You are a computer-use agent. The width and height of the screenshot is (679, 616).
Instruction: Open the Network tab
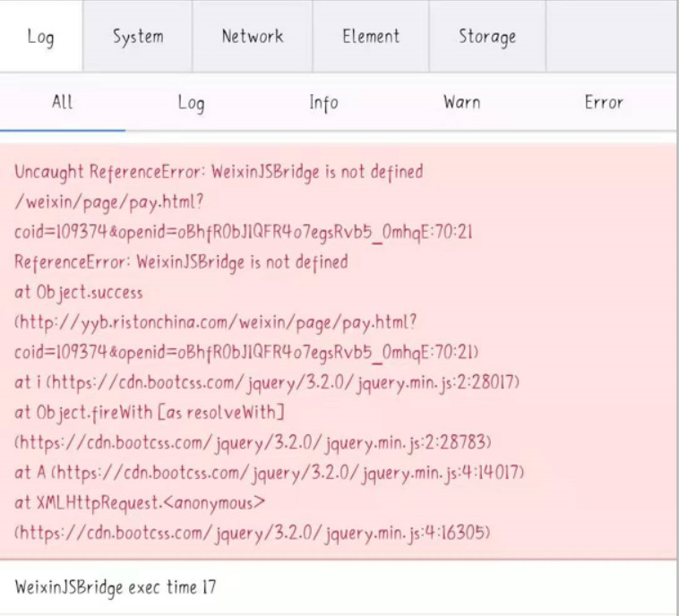coord(252,37)
